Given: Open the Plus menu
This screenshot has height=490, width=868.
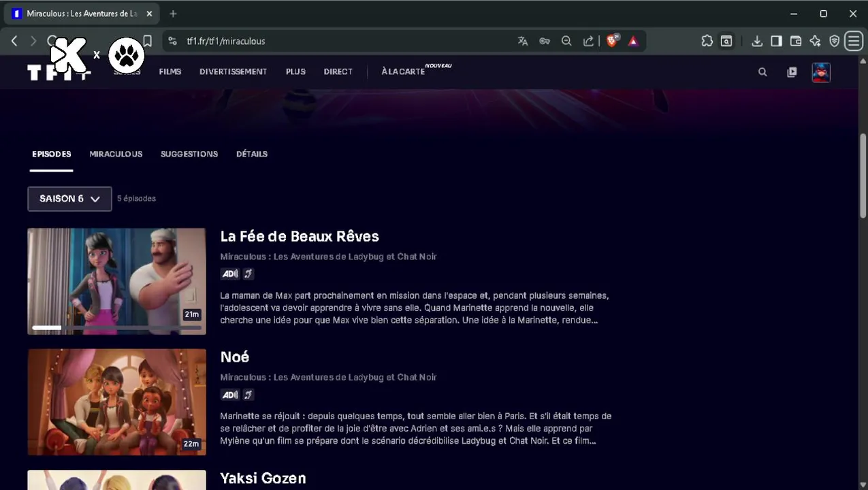Looking at the screenshot, I should (x=295, y=71).
